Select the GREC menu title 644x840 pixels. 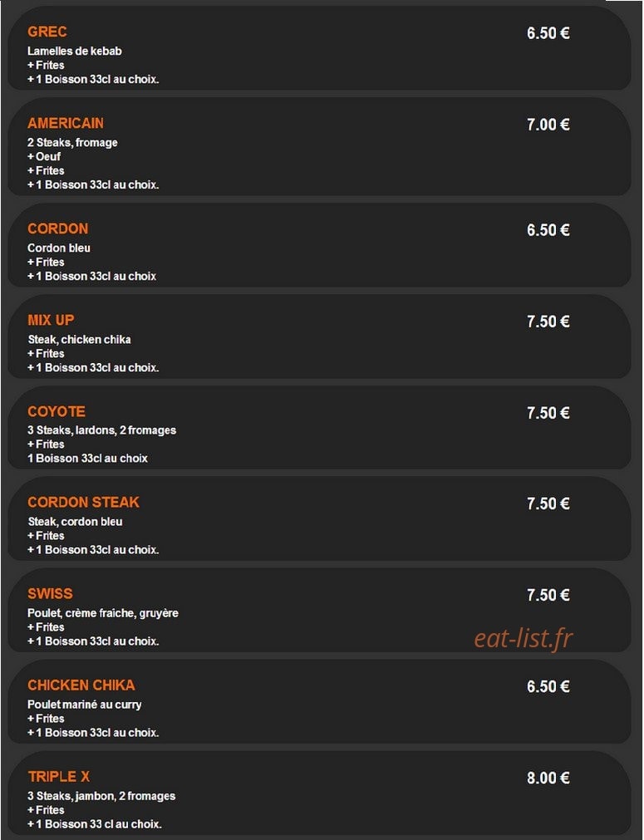click(47, 32)
